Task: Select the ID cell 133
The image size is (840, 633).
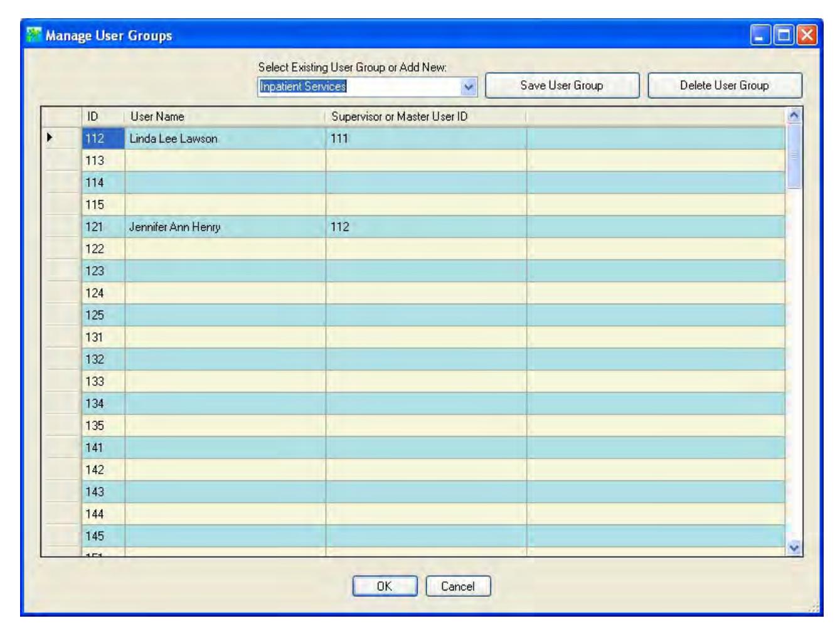Action: [104, 381]
